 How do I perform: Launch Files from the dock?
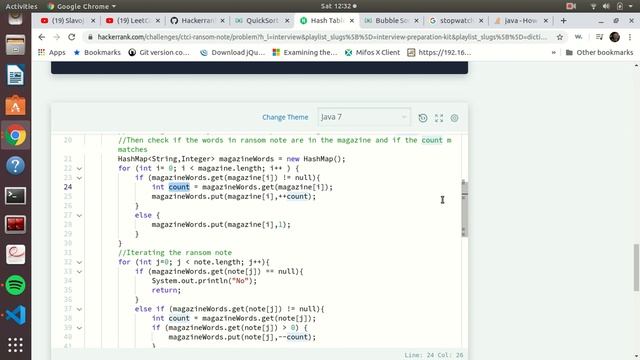pos(16,45)
